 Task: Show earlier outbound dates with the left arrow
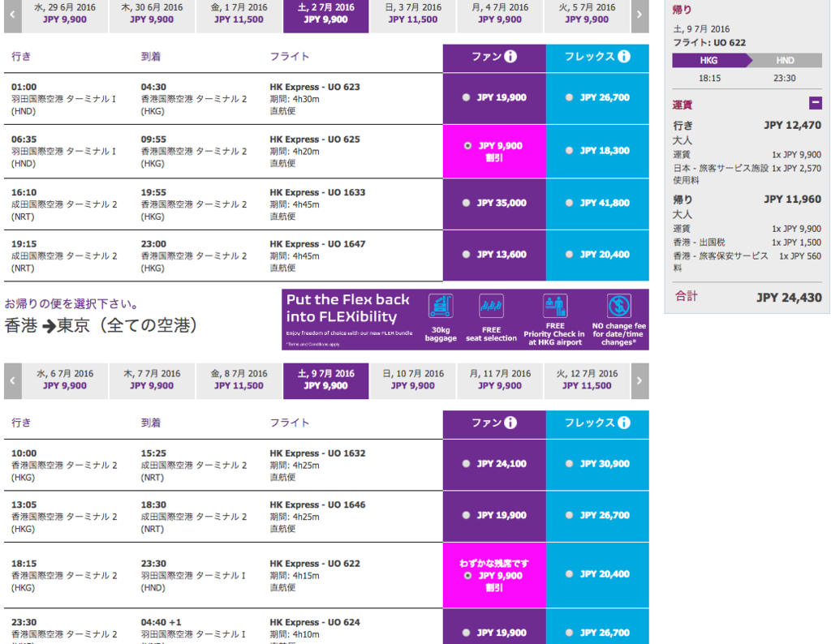[x=13, y=15]
